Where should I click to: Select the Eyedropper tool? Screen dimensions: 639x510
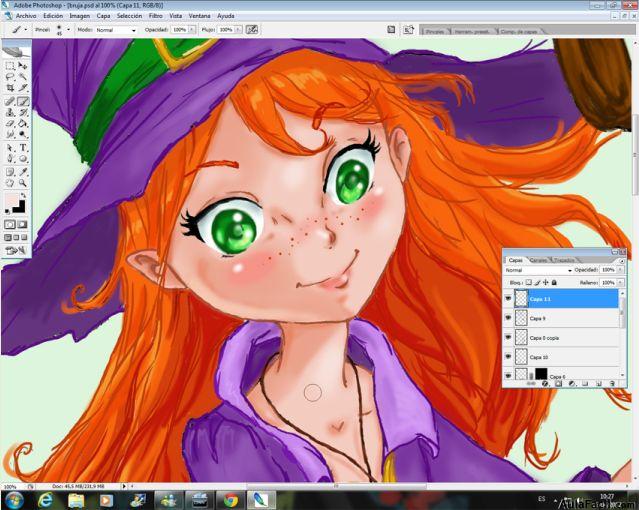pos(23,172)
